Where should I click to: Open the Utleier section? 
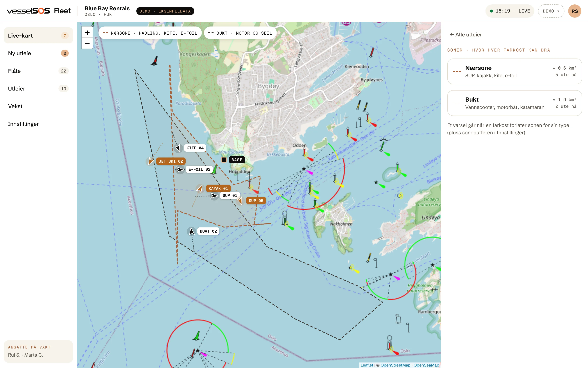[38, 89]
